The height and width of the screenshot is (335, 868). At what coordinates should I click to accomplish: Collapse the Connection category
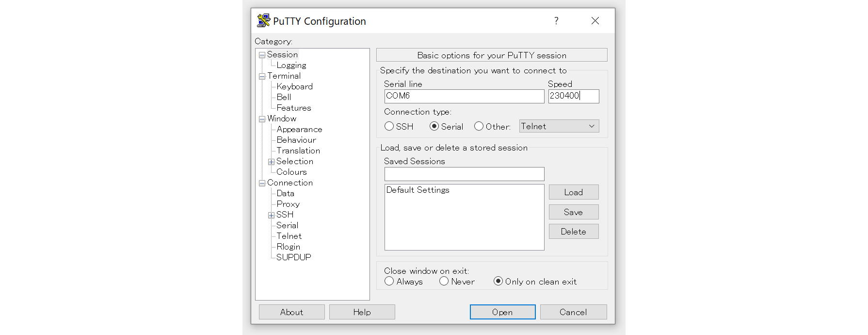(x=262, y=183)
